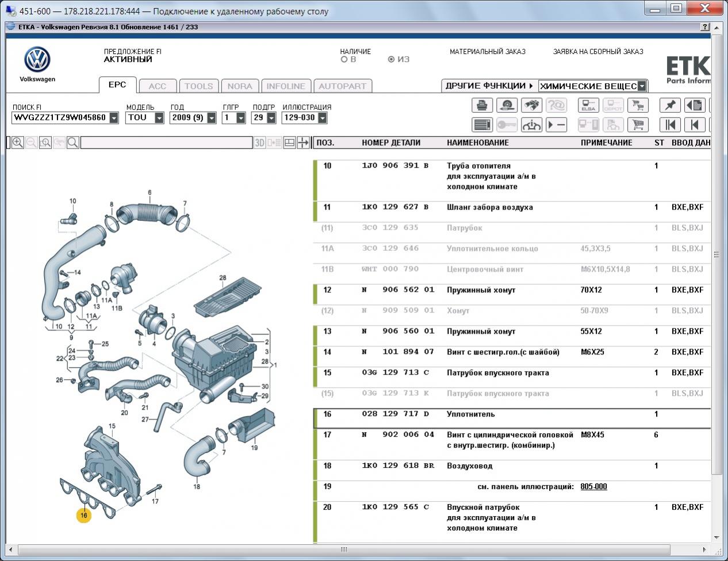This screenshot has width=728, height=561.
Task: Click the bottom horizontal scrollbar
Action: point(343,549)
